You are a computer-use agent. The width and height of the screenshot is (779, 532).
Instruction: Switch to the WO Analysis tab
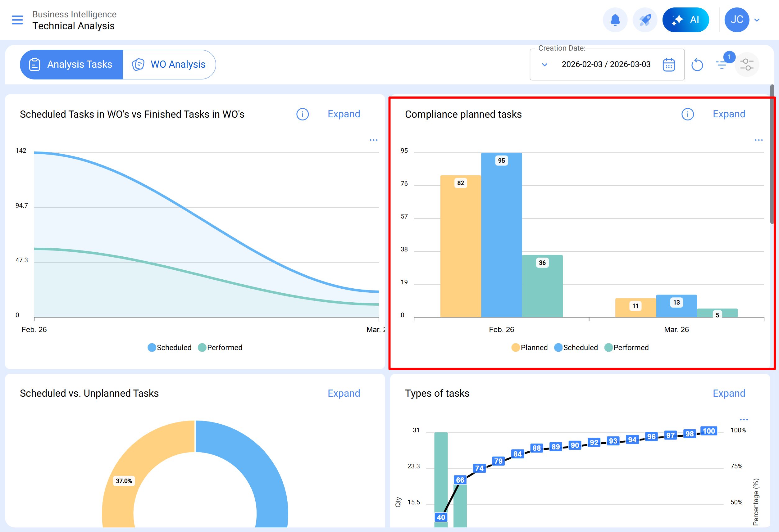click(x=169, y=65)
